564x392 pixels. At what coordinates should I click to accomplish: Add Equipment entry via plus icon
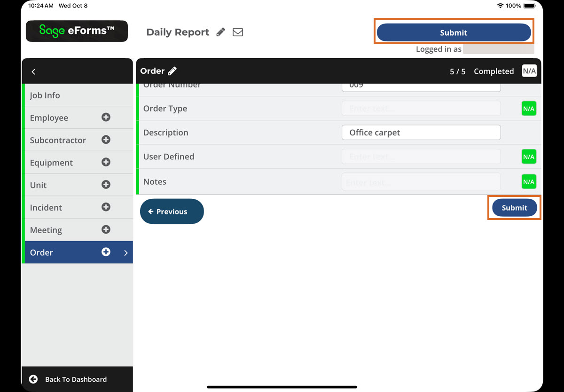pyautogui.click(x=106, y=162)
